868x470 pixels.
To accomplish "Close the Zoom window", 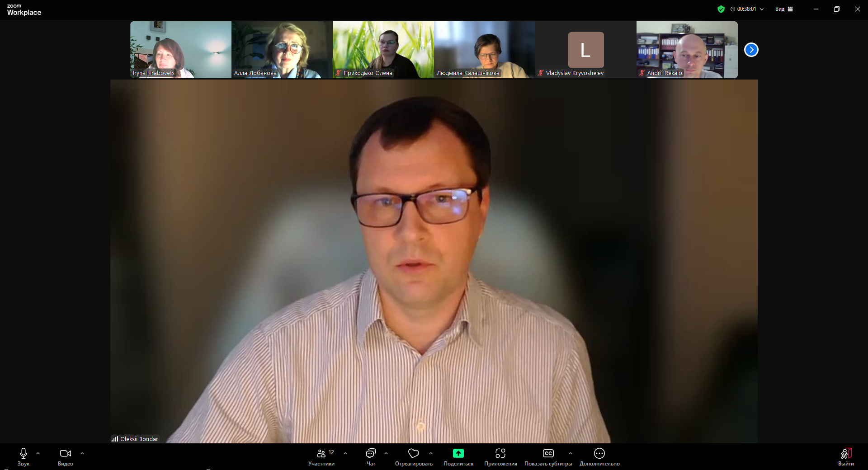I will pyautogui.click(x=858, y=9).
